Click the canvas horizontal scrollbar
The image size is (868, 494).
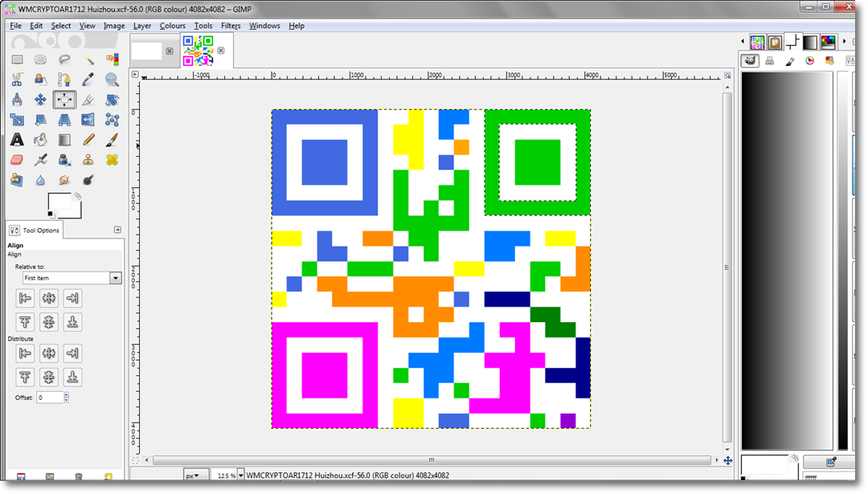coord(432,460)
